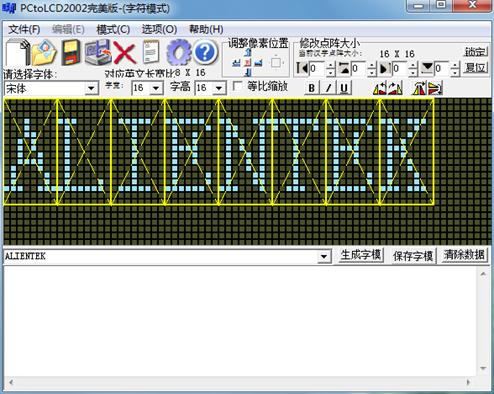Click the left-edge value spinner arrows
This screenshot has height=394, width=494.
click(x=330, y=69)
